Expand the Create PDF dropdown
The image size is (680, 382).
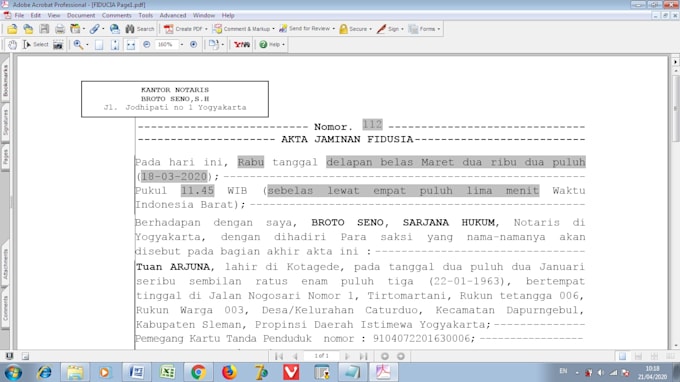click(206, 29)
